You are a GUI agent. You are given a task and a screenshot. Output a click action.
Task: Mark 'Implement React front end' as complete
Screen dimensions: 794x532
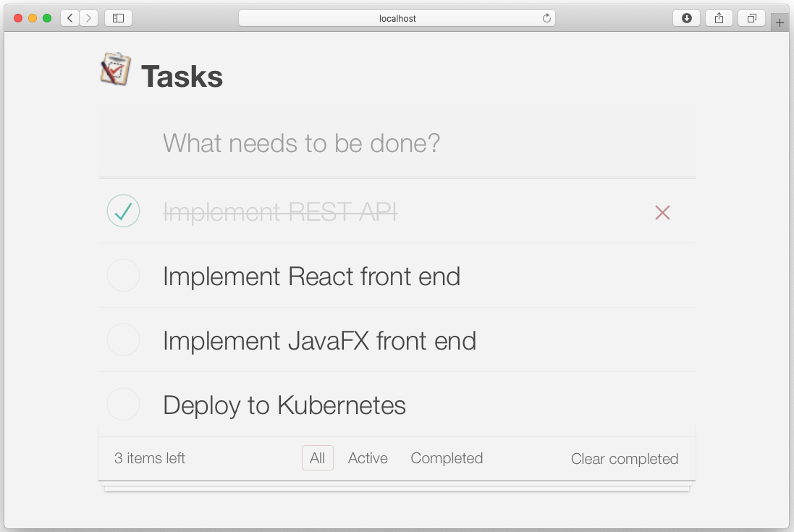(123, 275)
